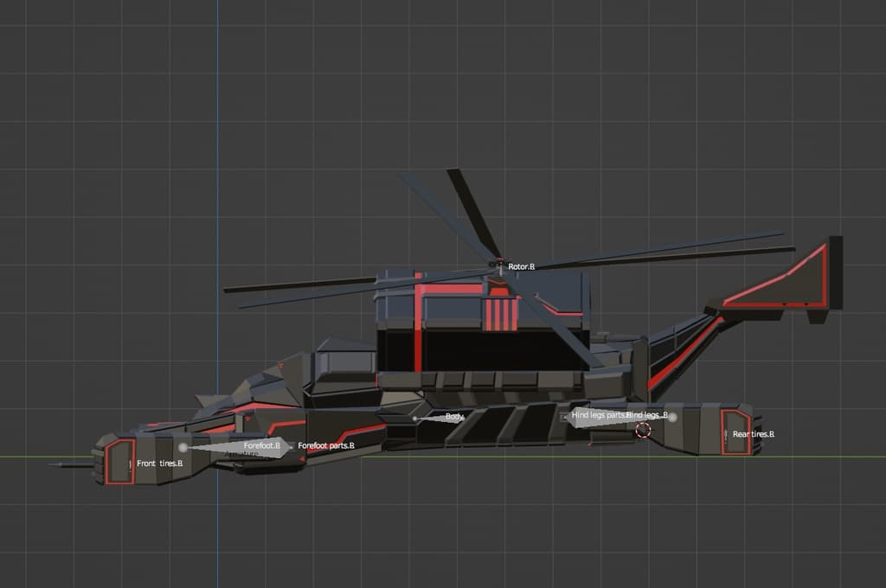
Task: Select the Forefoot.B bone root sphere
Action: pyautogui.click(x=183, y=448)
